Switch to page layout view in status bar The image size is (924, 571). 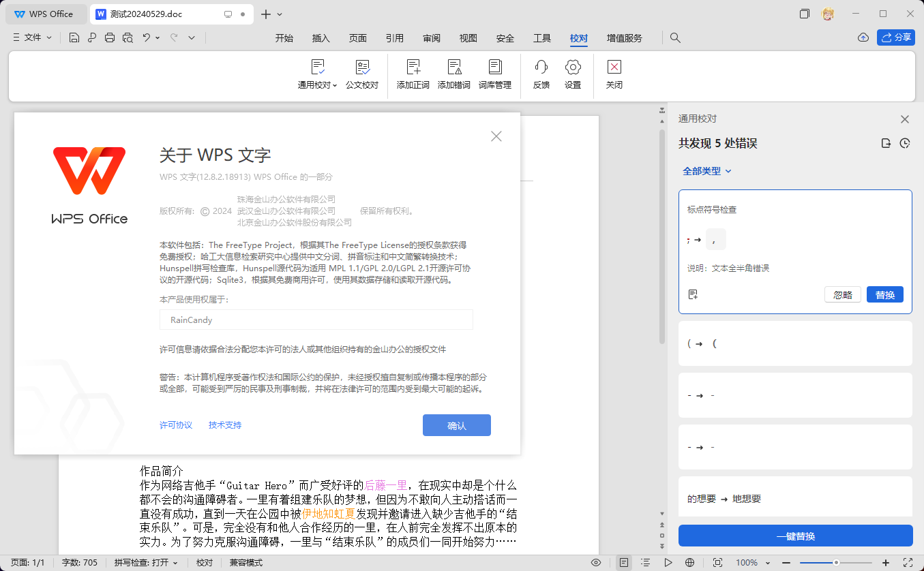click(x=623, y=563)
